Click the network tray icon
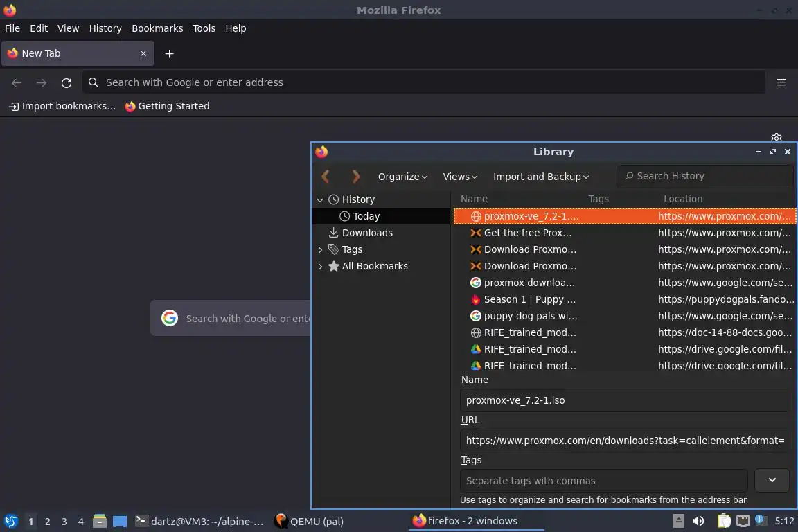Screen dimensions: 798x532 [x=743, y=521]
